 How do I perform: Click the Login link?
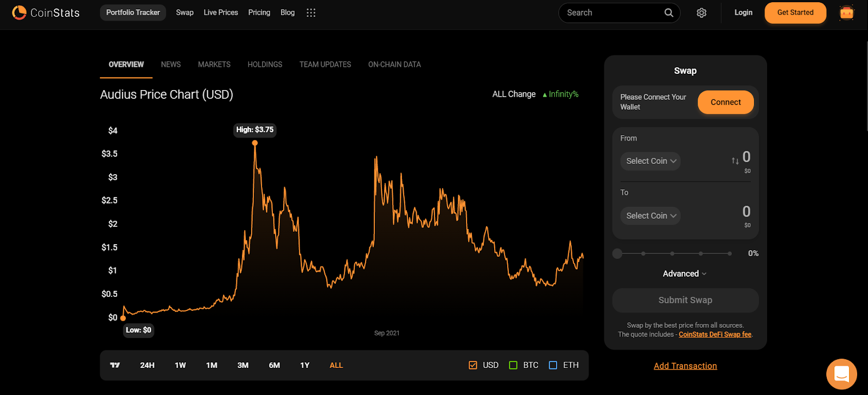coord(743,12)
